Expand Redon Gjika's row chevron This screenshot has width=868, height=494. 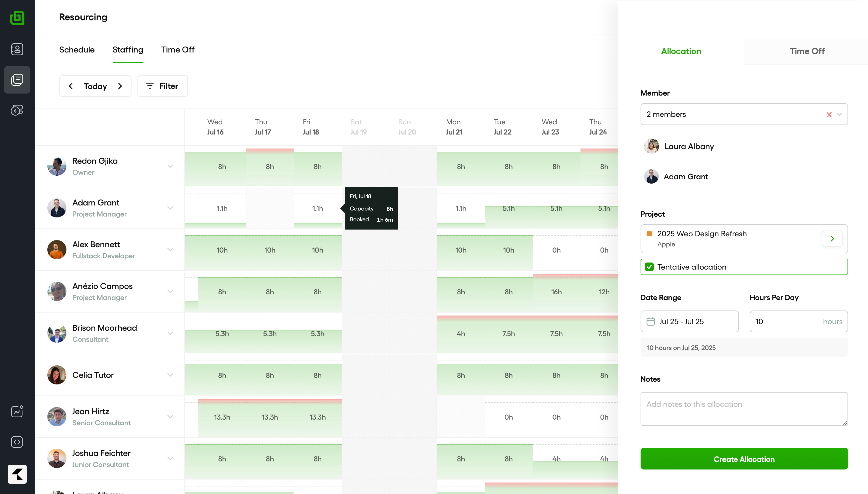coord(170,166)
